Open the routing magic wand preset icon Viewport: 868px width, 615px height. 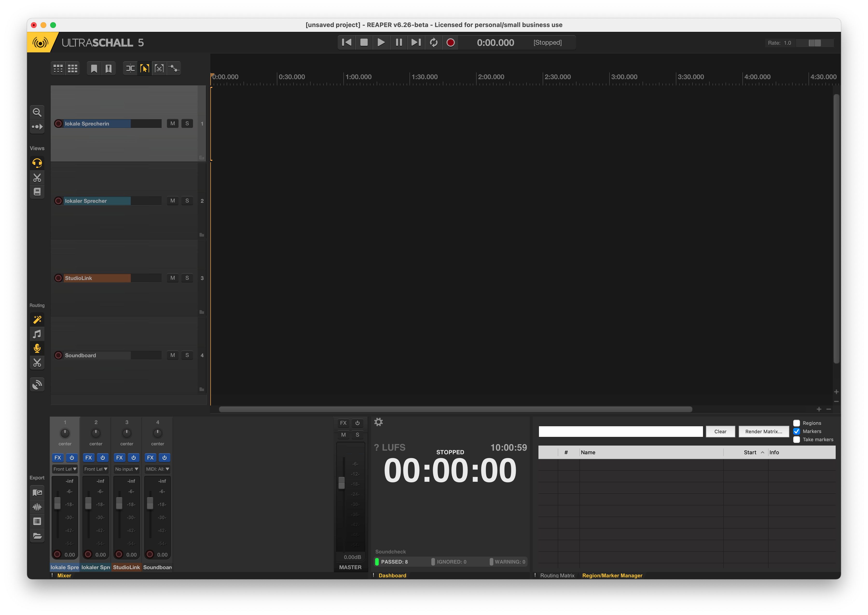point(37,320)
